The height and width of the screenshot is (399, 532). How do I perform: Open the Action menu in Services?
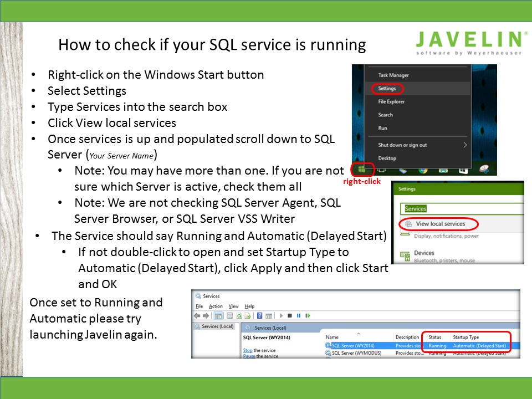216,306
